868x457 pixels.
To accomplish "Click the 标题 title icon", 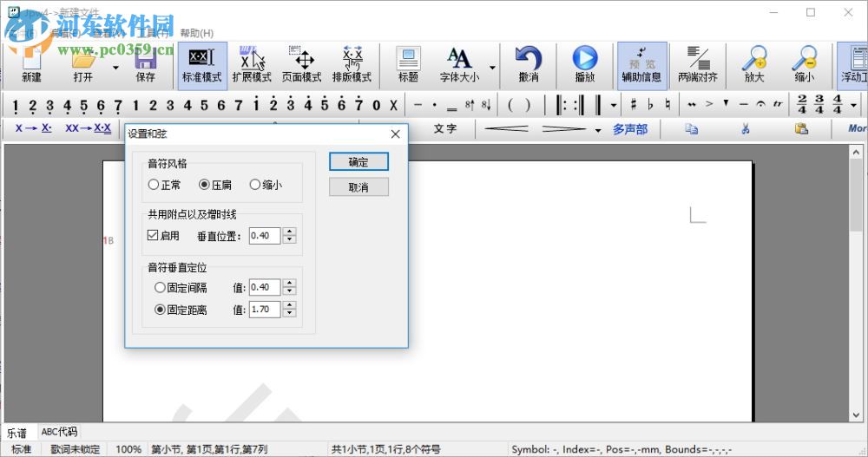I will [x=409, y=65].
